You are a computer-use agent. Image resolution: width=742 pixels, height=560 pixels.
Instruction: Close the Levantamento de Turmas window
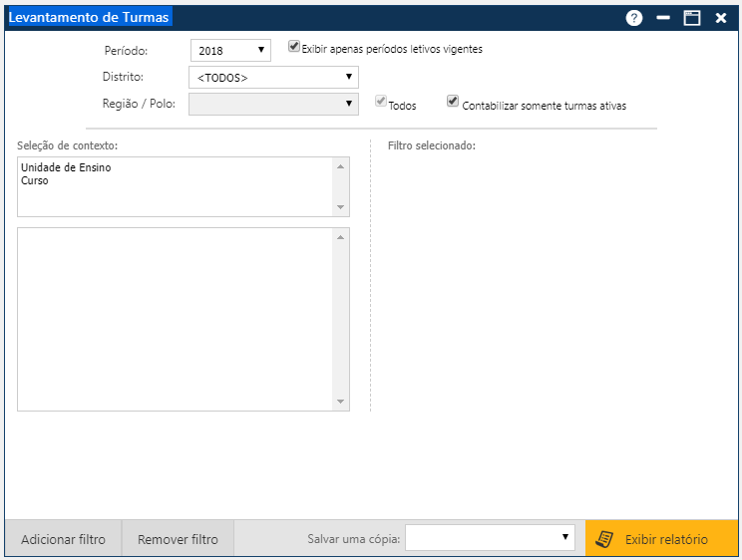tap(721, 18)
